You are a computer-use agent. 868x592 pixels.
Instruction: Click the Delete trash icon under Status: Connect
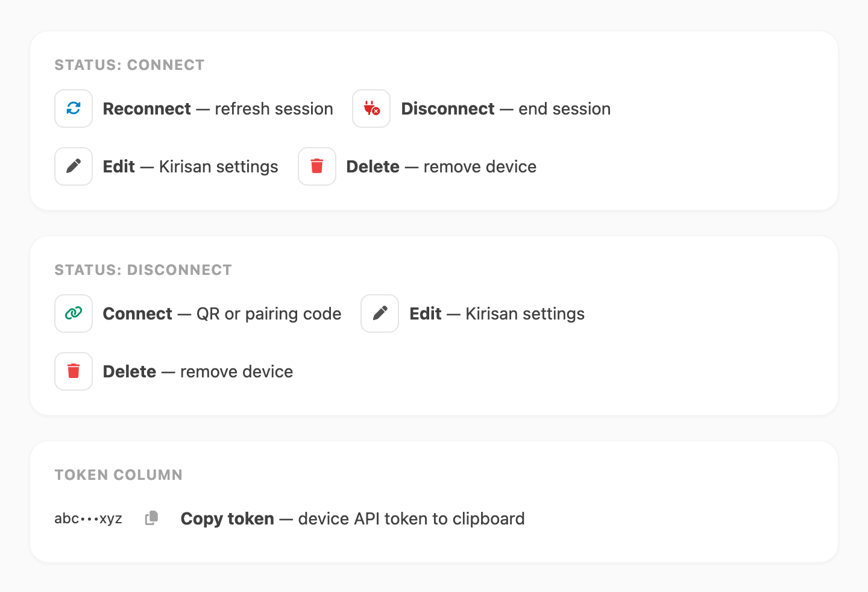(x=317, y=166)
